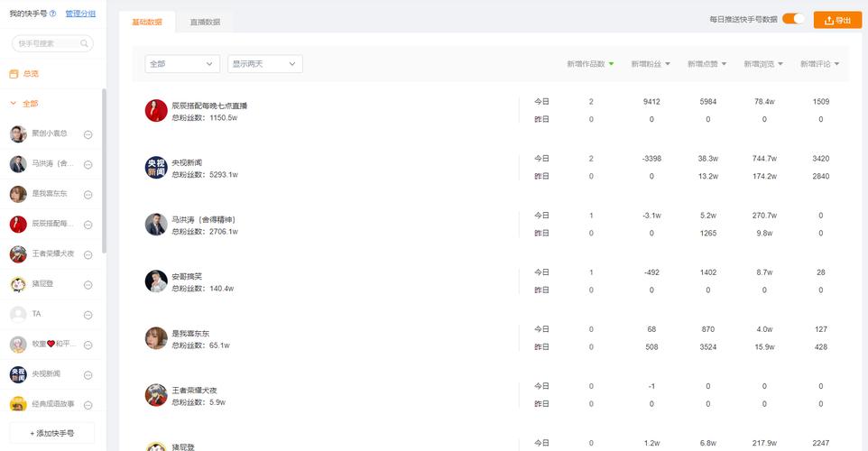Collapse the 全部 group in the sidebar
868x451 pixels.
(14, 104)
